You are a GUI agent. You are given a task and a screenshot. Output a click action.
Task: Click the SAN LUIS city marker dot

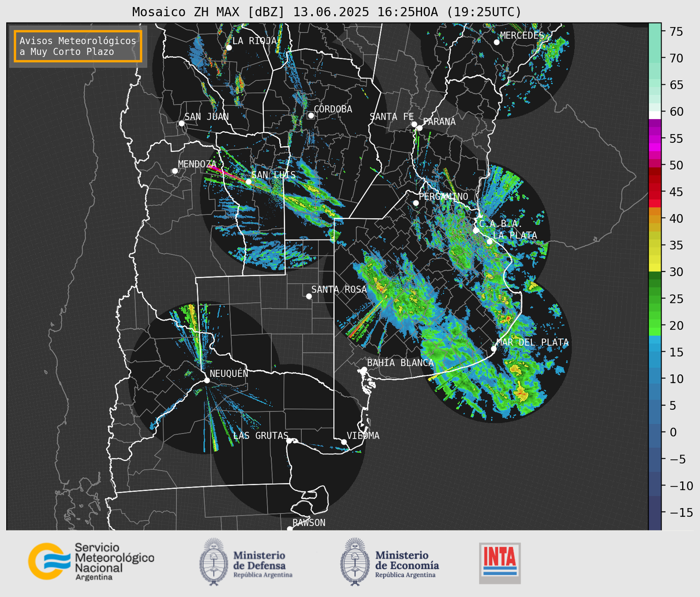[x=249, y=181]
